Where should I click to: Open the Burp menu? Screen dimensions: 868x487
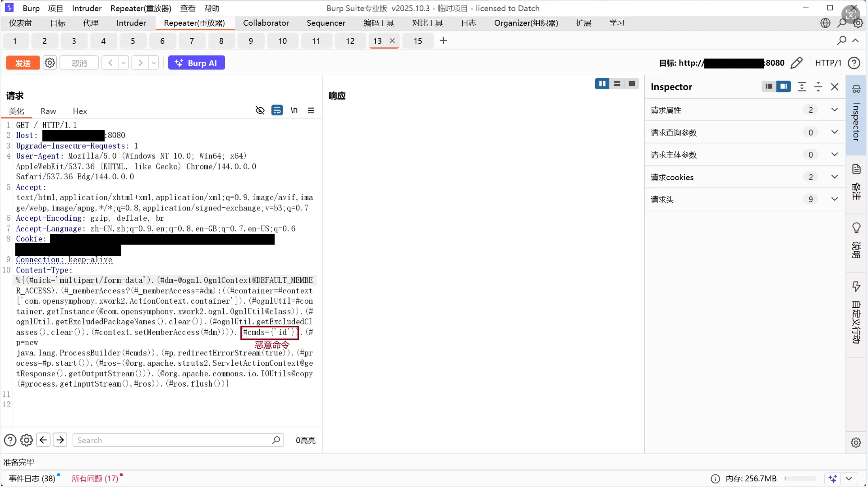(31, 8)
